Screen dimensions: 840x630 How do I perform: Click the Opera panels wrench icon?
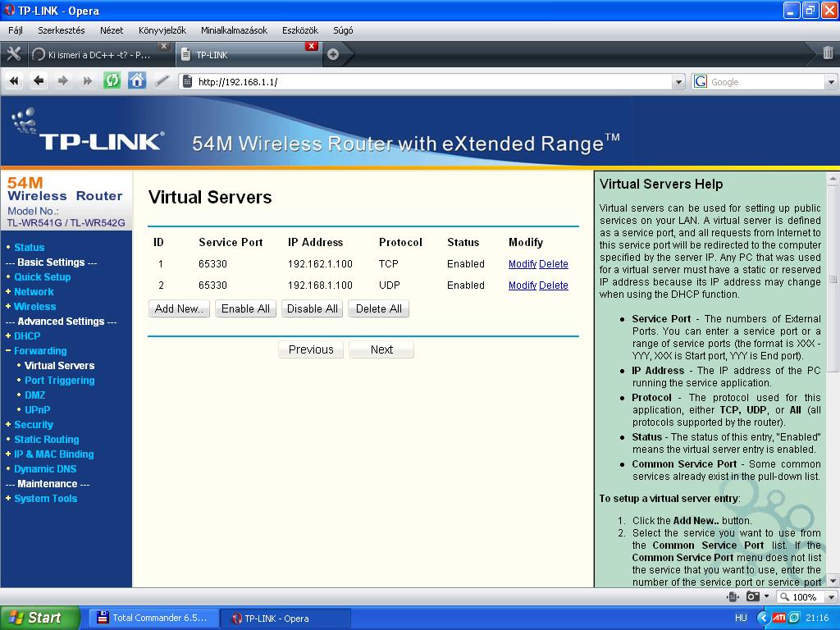click(13, 55)
